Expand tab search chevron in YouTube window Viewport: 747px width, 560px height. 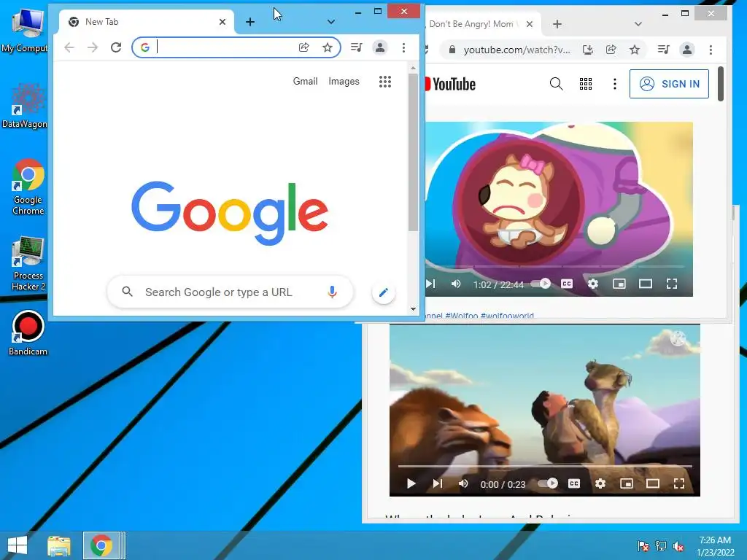coord(638,24)
